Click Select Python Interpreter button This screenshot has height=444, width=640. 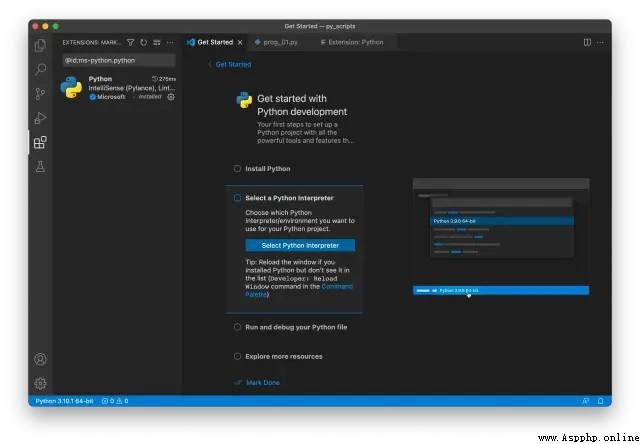(x=300, y=246)
